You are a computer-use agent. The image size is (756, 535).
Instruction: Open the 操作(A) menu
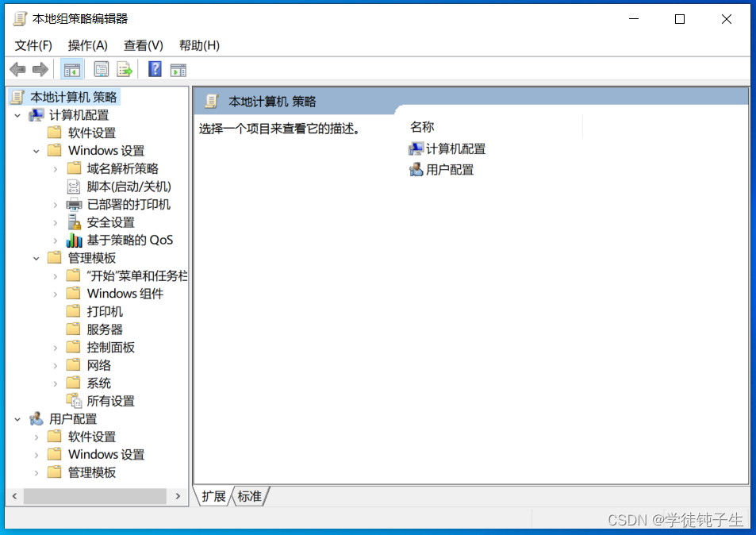click(88, 45)
